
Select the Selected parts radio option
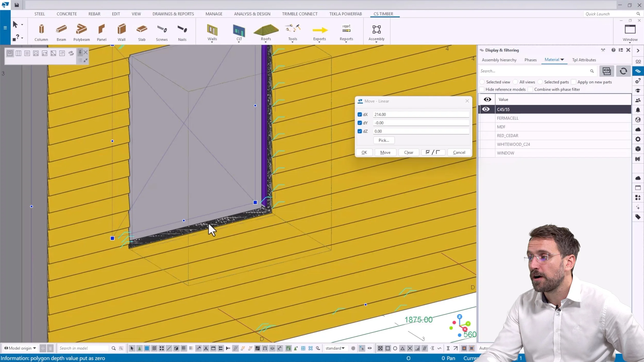540,82
